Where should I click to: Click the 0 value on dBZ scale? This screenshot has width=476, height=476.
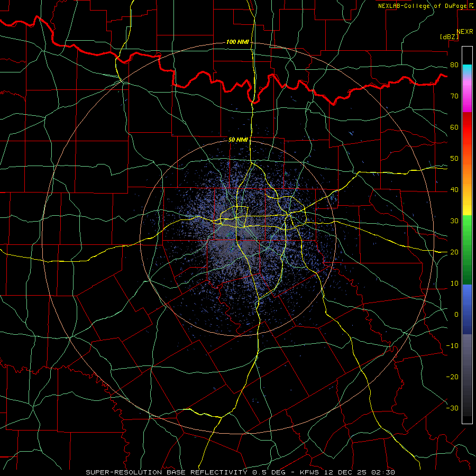click(x=456, y=315)
